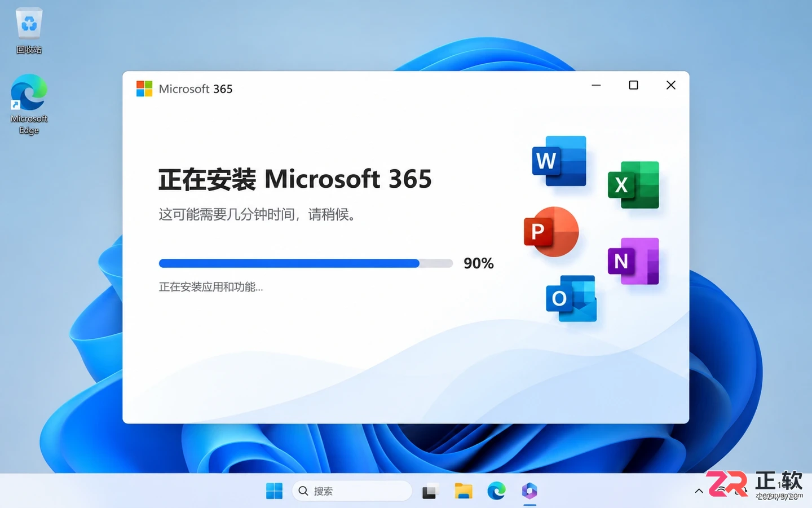Viewport: 812px width, 508px height.
Task: Open the Windows Start menu
Action: click(275, 491)
